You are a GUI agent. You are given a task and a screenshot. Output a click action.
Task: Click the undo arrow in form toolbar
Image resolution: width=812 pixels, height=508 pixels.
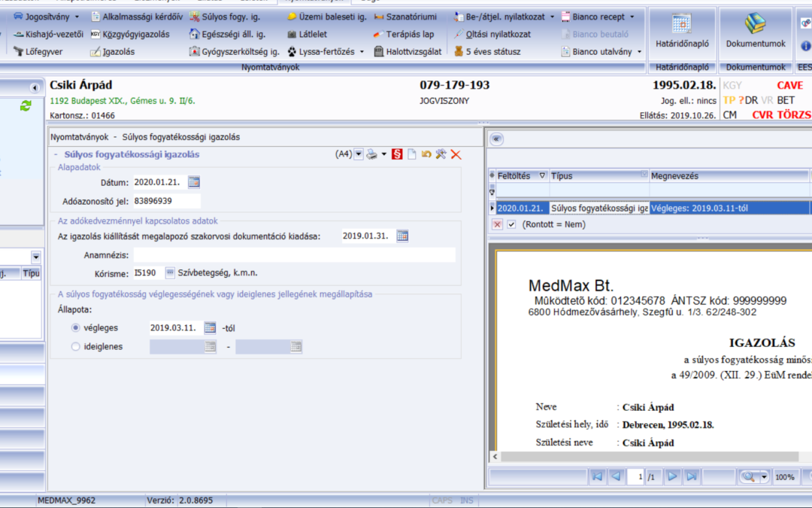(426, 154)
